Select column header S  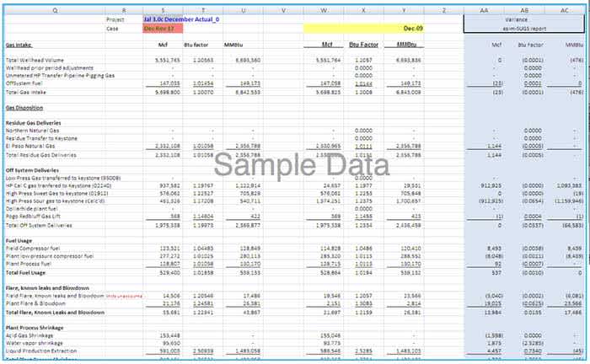click(x=163, y=10)
